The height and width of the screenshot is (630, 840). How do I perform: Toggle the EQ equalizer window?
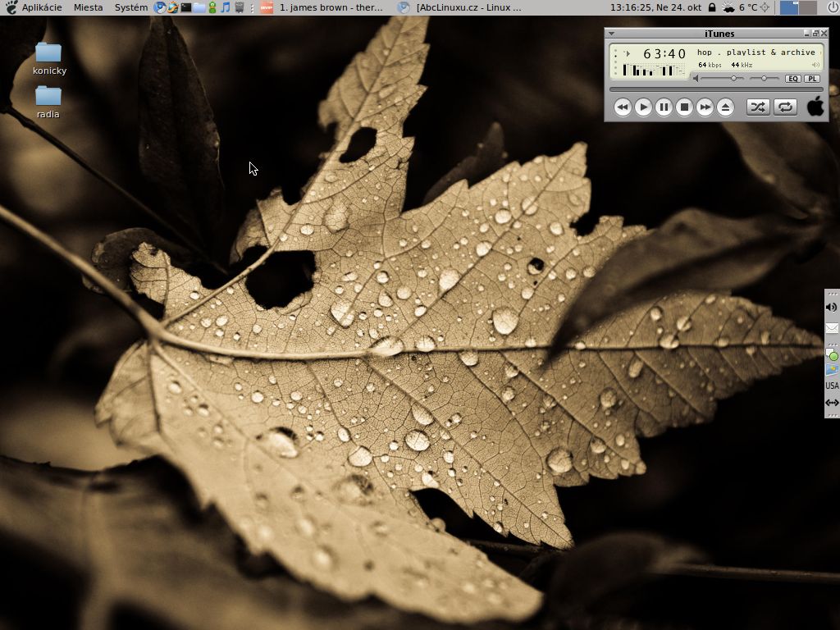pyautogui.click(x=793, y=79)
